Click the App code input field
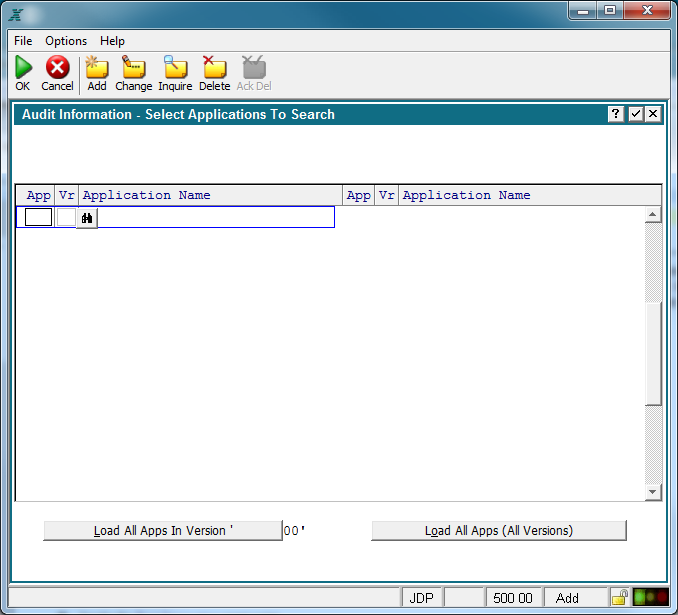This screenshot has height=615, width=678. (38, 217)
